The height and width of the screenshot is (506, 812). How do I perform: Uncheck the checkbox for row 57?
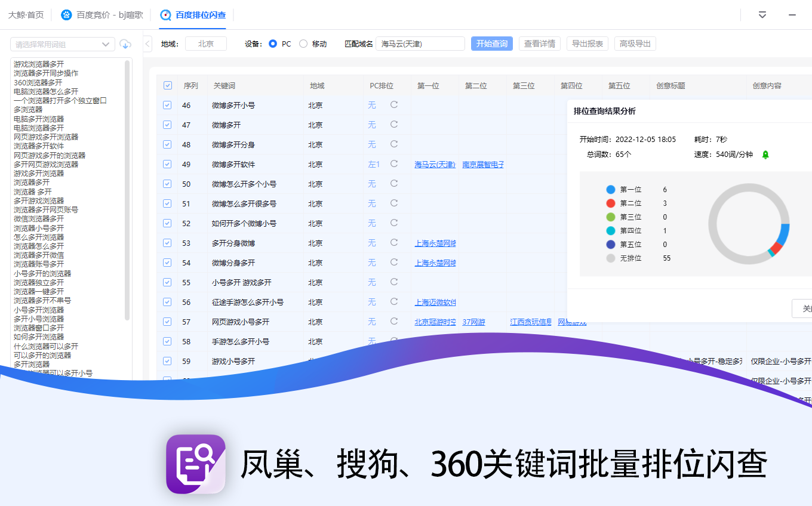(x=167, y=322)
